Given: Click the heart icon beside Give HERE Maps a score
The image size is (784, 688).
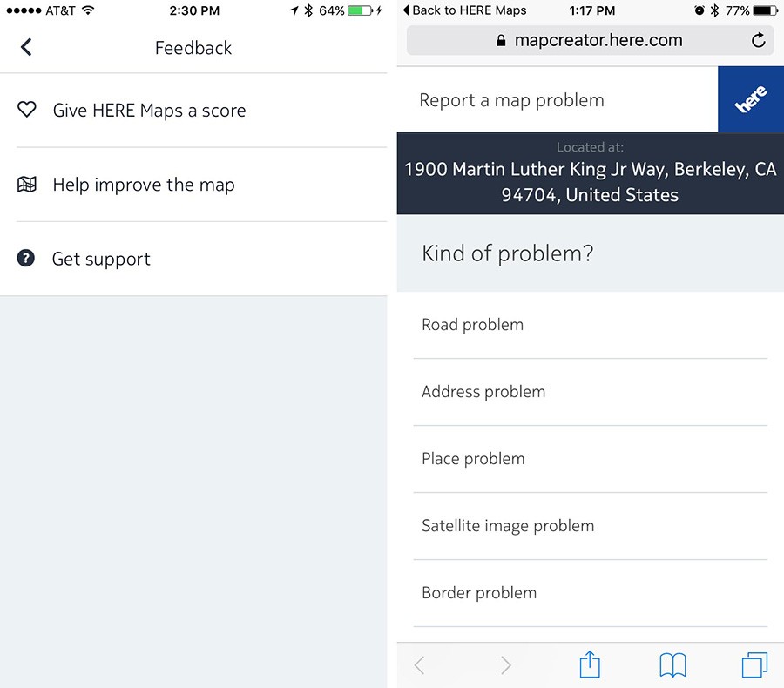Looking at the screenshot, I should pos(26,109).
